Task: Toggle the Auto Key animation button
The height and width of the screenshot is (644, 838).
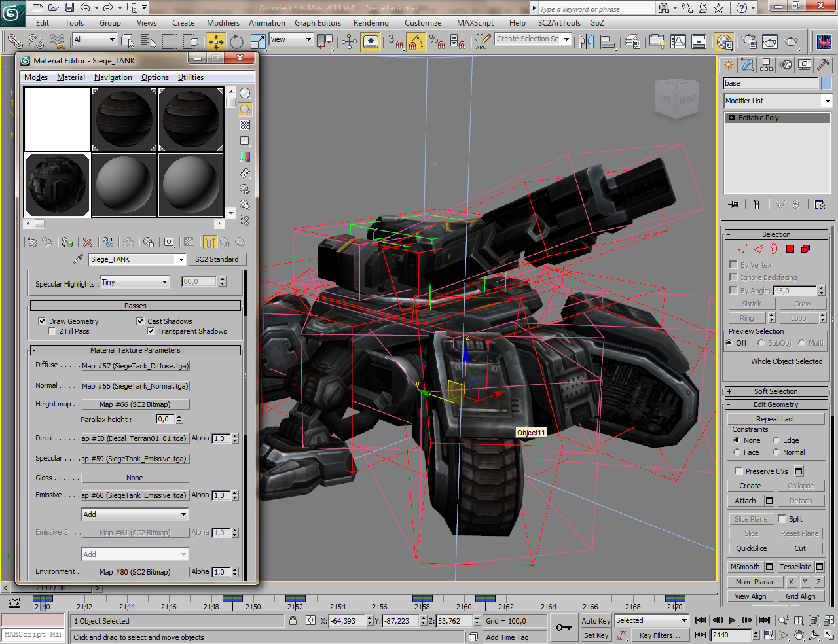Action: [x=596, y=621]
